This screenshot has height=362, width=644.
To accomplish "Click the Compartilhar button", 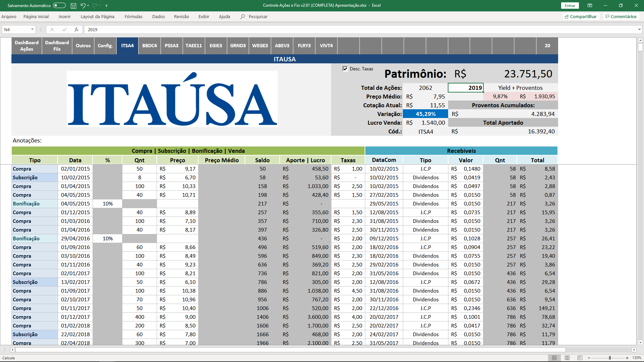I will 581,16.
